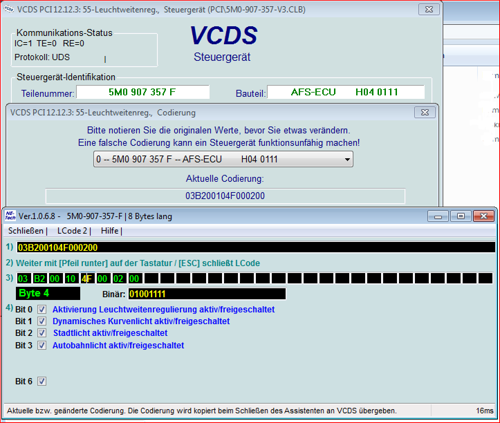
Task: Click the Teilenummer field 5M0 907 357 F
Action: coord(143,92)
